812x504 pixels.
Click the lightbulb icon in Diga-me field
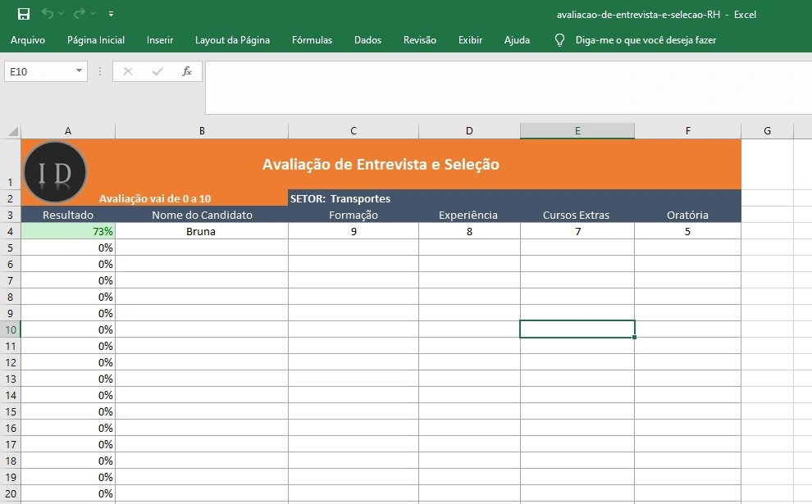coord(559,39)
